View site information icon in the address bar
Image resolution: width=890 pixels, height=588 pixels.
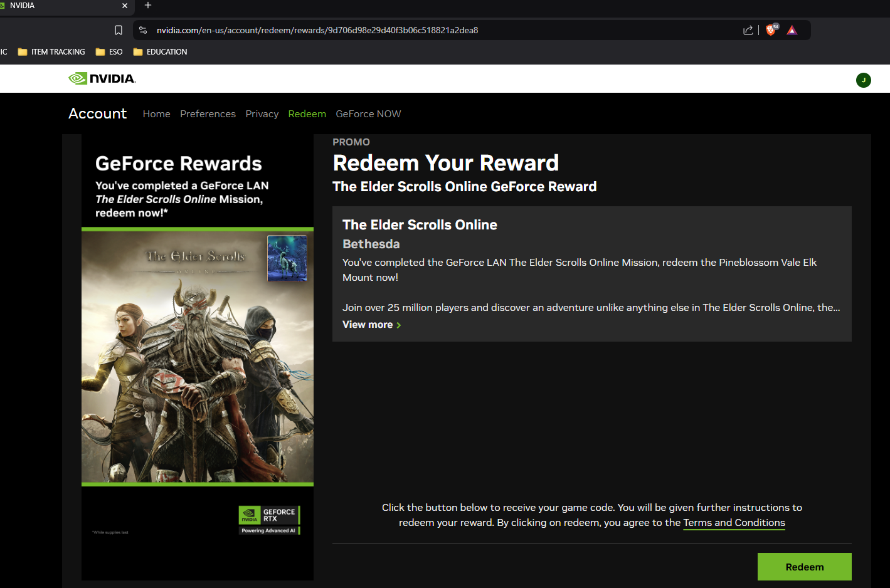click(143, 30)
